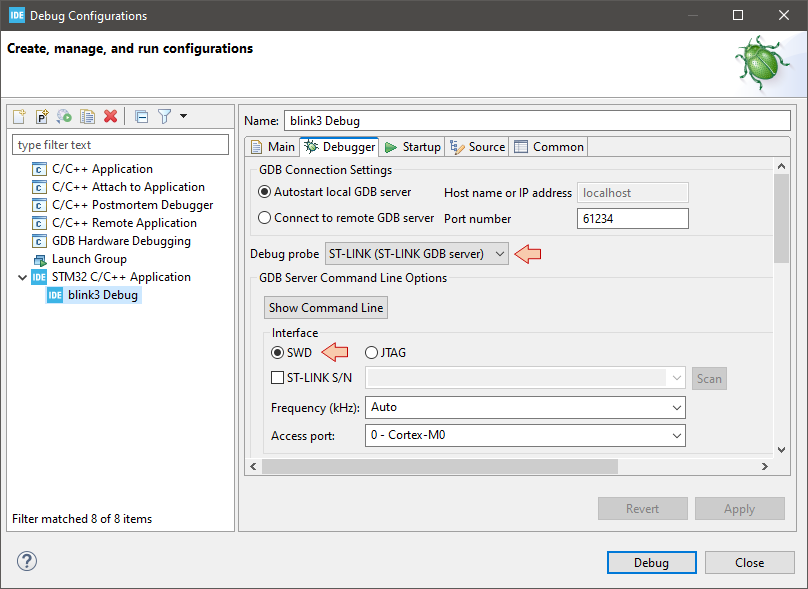808x589 pixels.
Task: Click the horizontal scrollbar thumb
Action: (440, 466)
